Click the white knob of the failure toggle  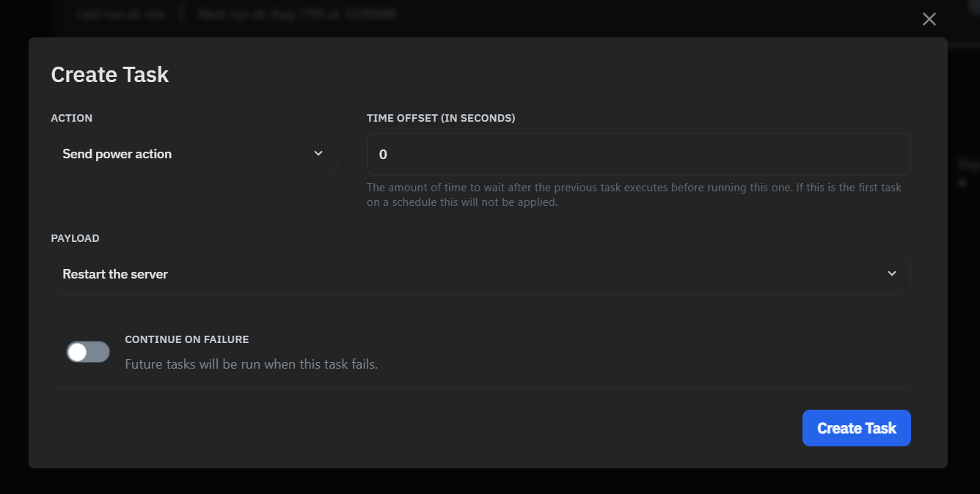click(77, 352)
